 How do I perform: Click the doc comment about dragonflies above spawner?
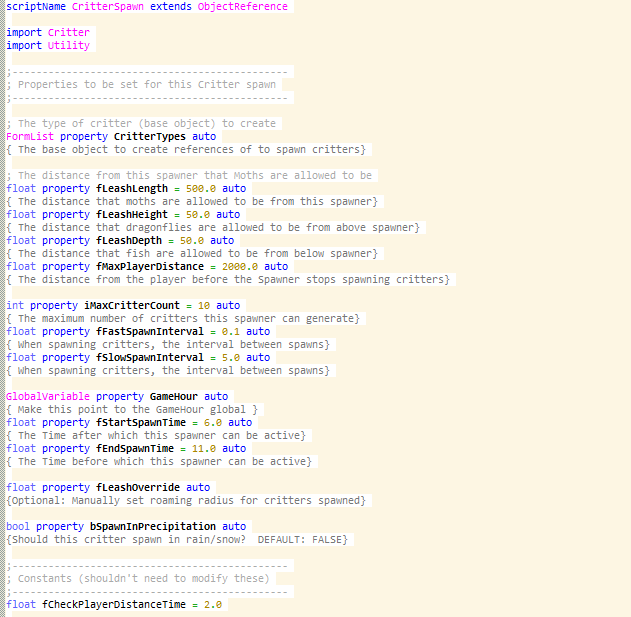pyautogui.click(x=213, y=227)
